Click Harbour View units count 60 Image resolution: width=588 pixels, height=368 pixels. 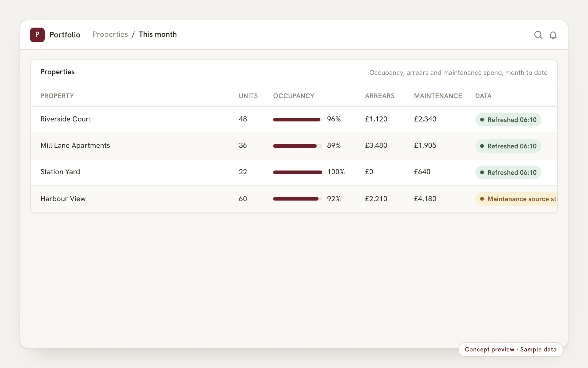point(243,199)
